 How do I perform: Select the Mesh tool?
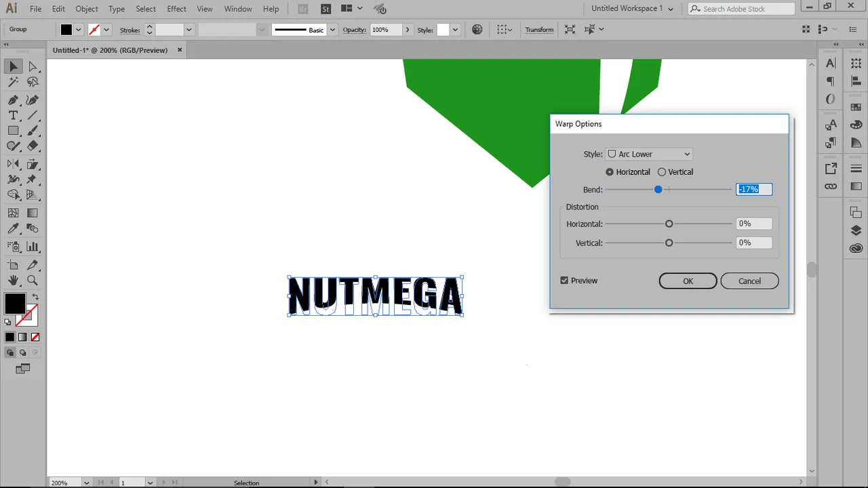pos(14,213)
